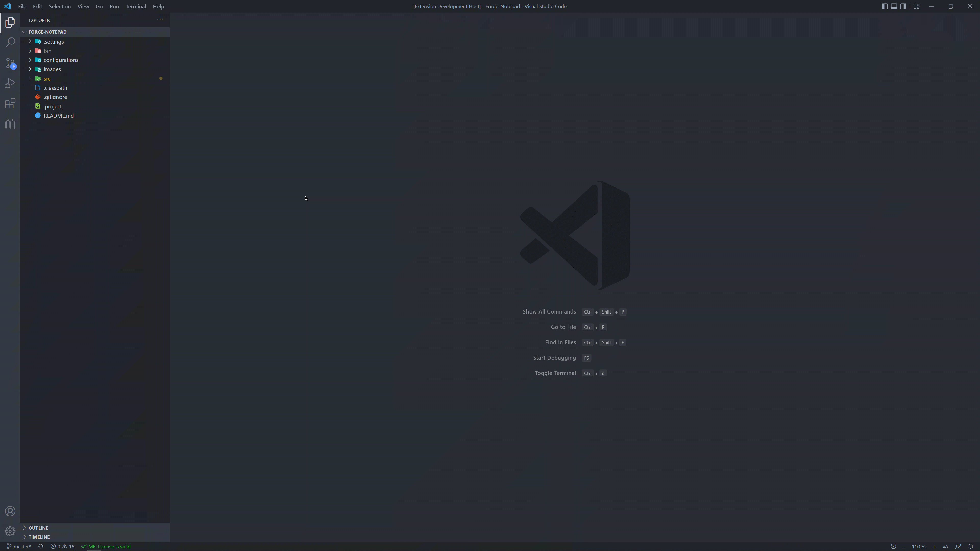Open the Selection menu
980x551 pixels.
[60, 6]
